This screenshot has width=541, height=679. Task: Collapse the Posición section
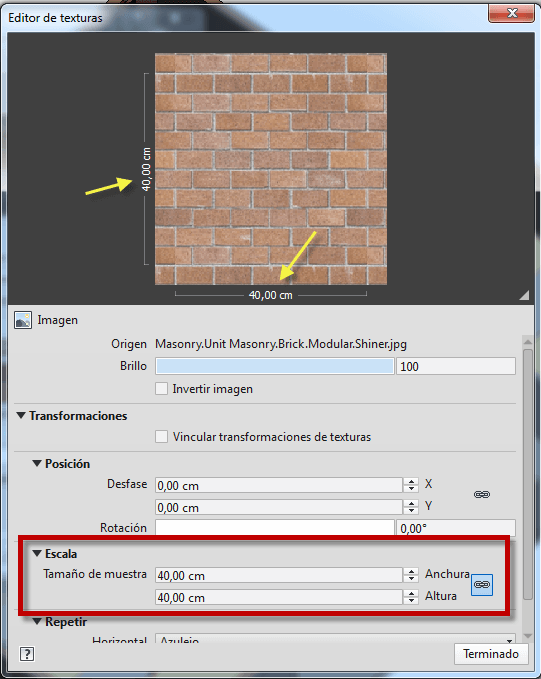coord(37,463)
